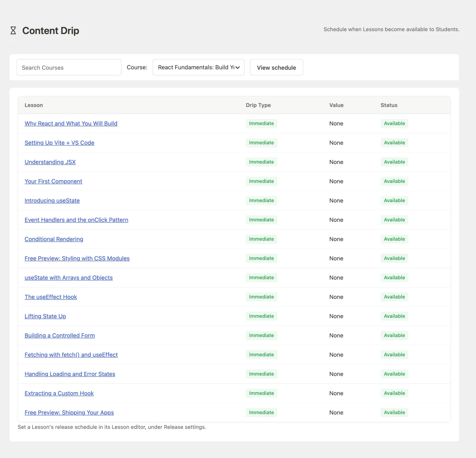Open The useEffect Hook lesson
The image size is (476, 458).
[x=51, y=297]
